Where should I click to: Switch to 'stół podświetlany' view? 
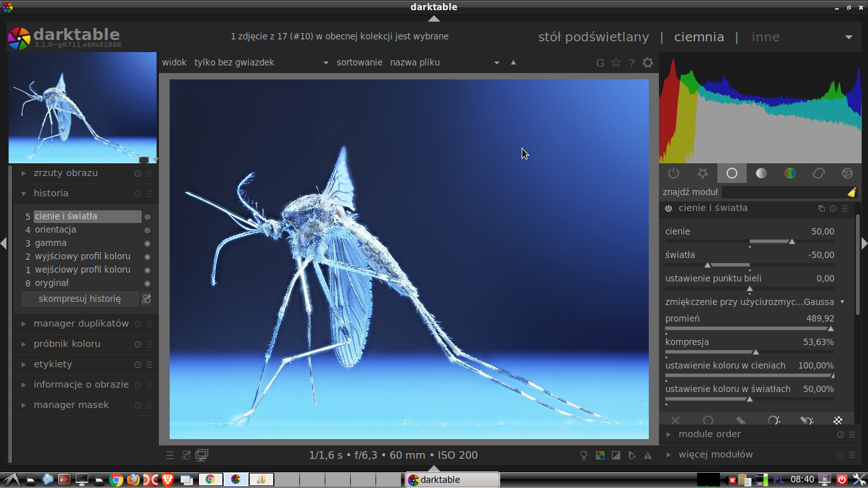593,37
